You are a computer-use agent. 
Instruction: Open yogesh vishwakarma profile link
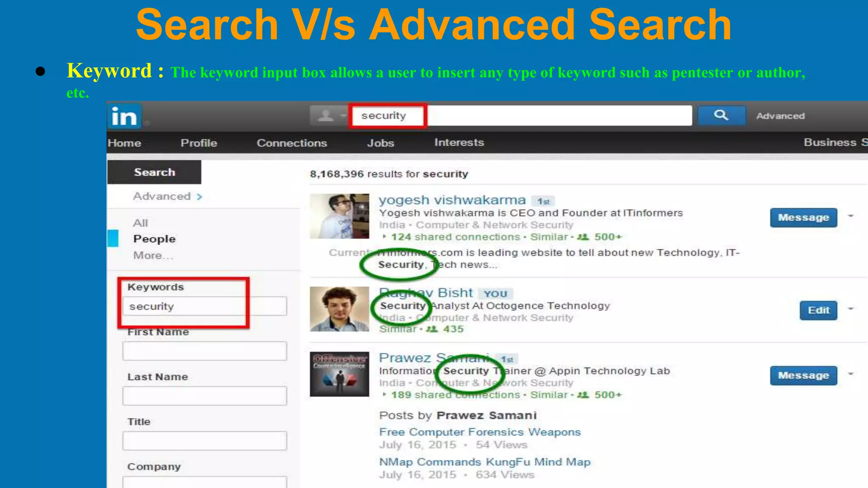[x=452, y=200]
